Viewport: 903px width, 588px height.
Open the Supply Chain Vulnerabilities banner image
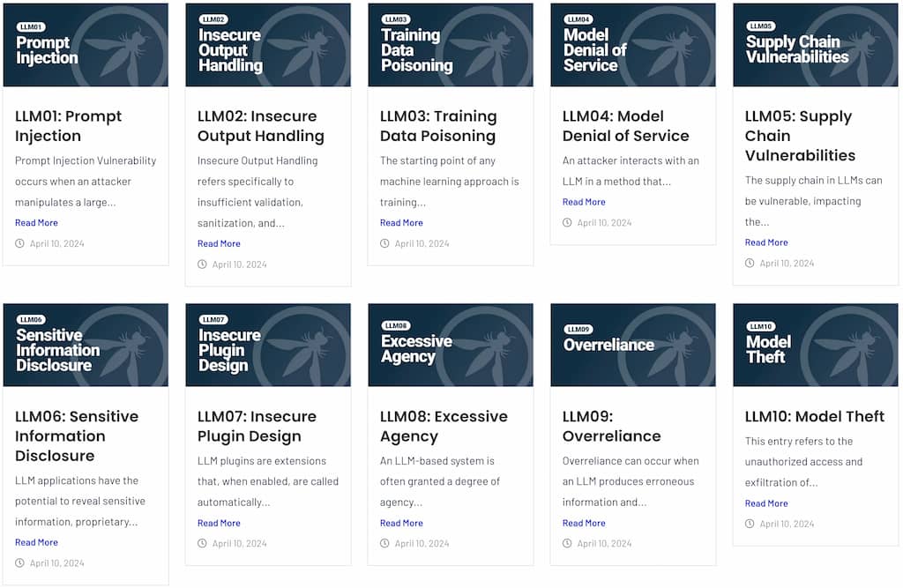pos(815,44)
